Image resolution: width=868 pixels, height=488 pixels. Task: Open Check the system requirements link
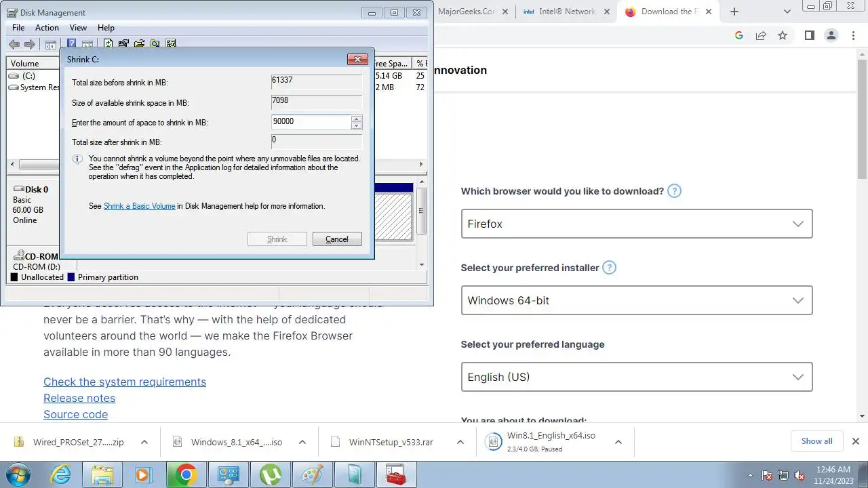point(125,382)
